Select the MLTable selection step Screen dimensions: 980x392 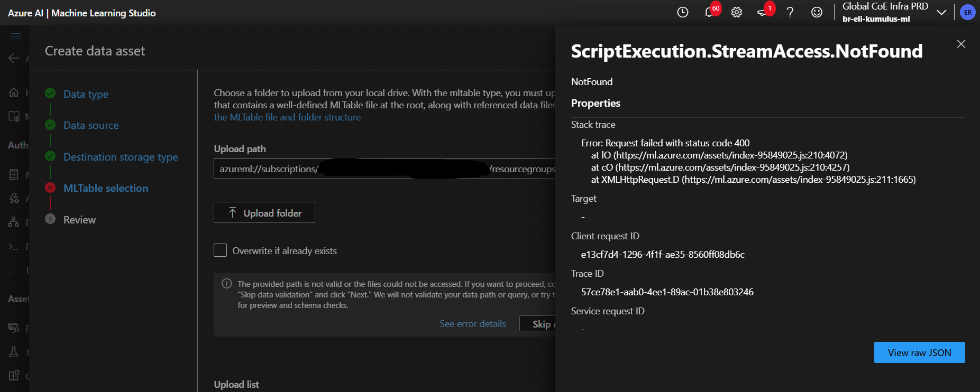click(x=106, y=188)
